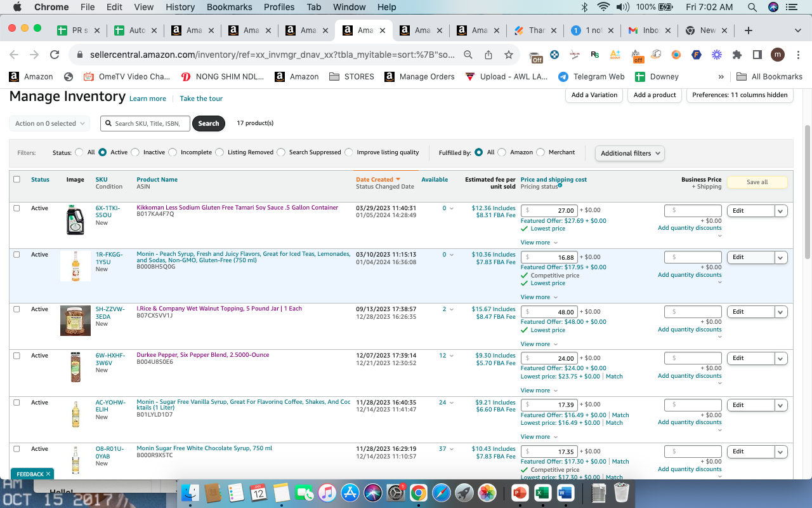Image resolution: width=812 pixels, height=508 pixels.
Task: Open the RS extension icon
Action: pyautogui.click(x=595, y=55)
